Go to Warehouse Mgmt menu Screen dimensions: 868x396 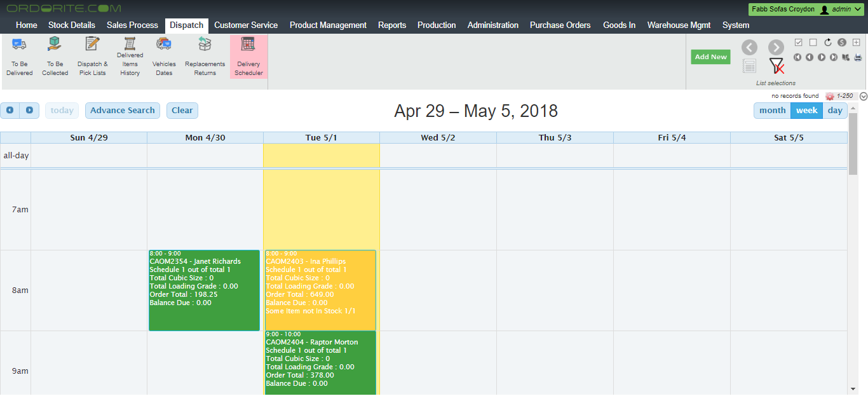679,25
